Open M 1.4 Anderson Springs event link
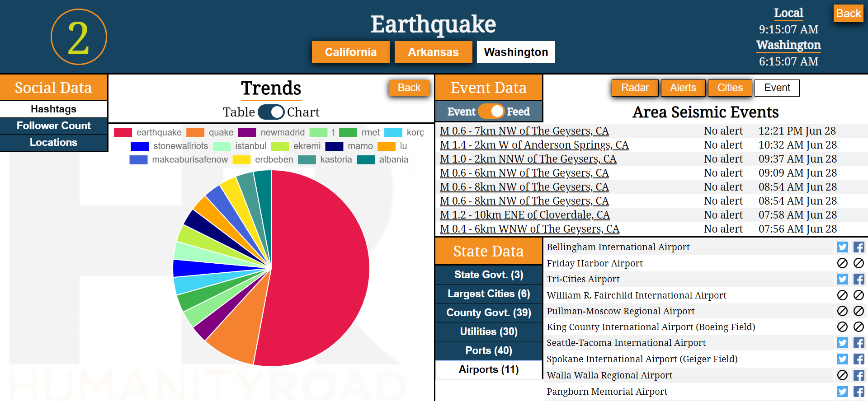Screen dimensions: 868x401 [534, 145]
